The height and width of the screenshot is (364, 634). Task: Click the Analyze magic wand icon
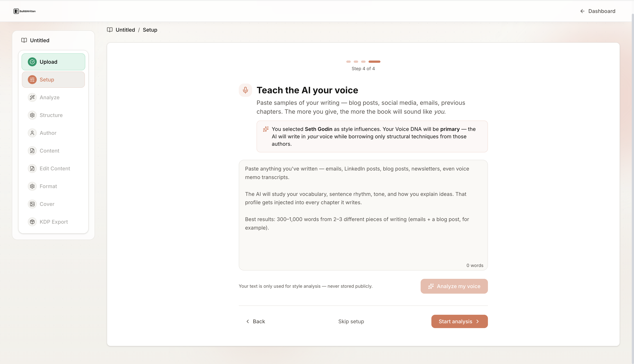(x=32, y=97)
